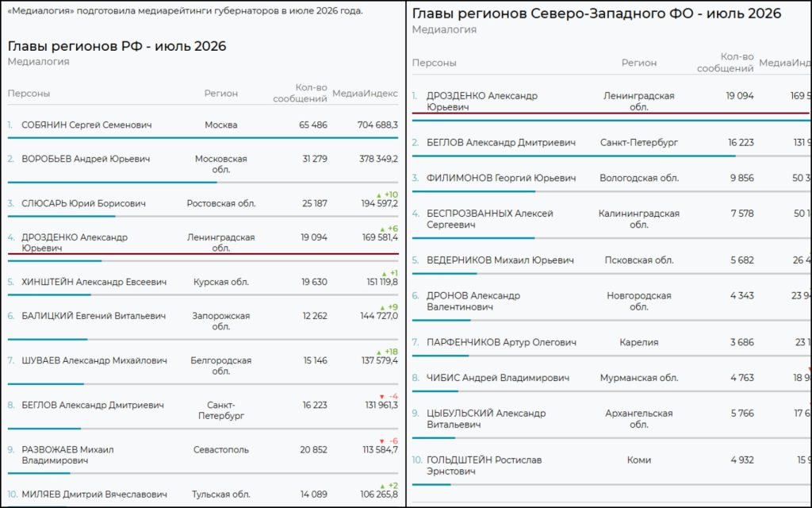Open ВОРОБЬЕВ Андрей Юрьевич entry
812x508 pixels.
coord(86,159)
